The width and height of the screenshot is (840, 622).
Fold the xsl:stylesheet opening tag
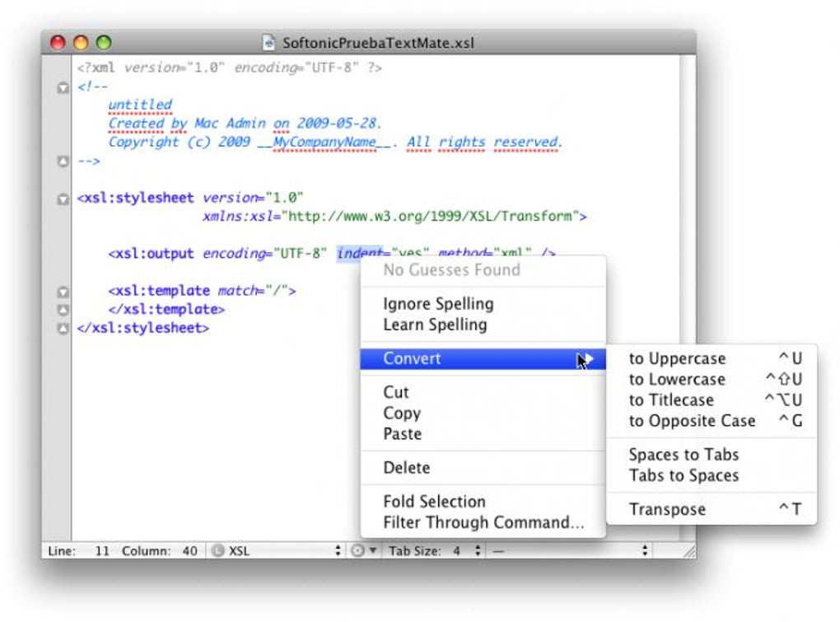[x=63, y=199]
